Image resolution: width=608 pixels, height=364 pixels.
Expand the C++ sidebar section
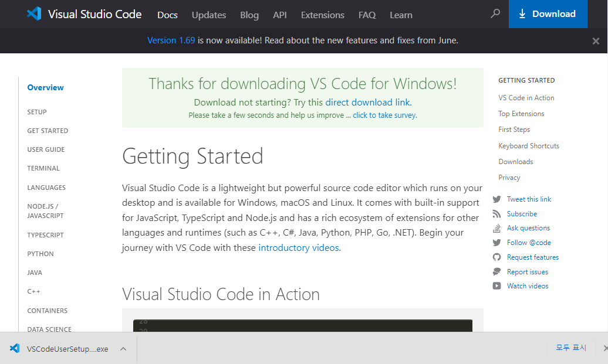[33, 291]
